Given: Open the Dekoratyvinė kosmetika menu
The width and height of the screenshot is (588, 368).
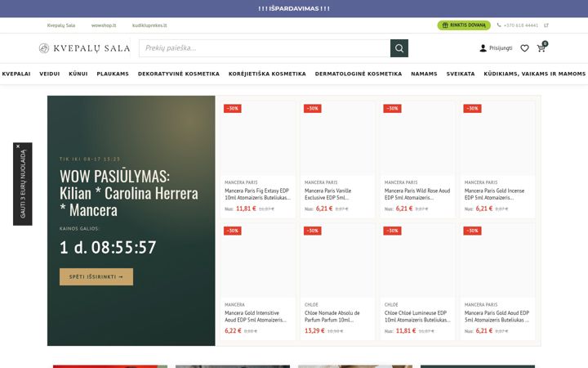Looking at the screenshot, I should 179,74.
